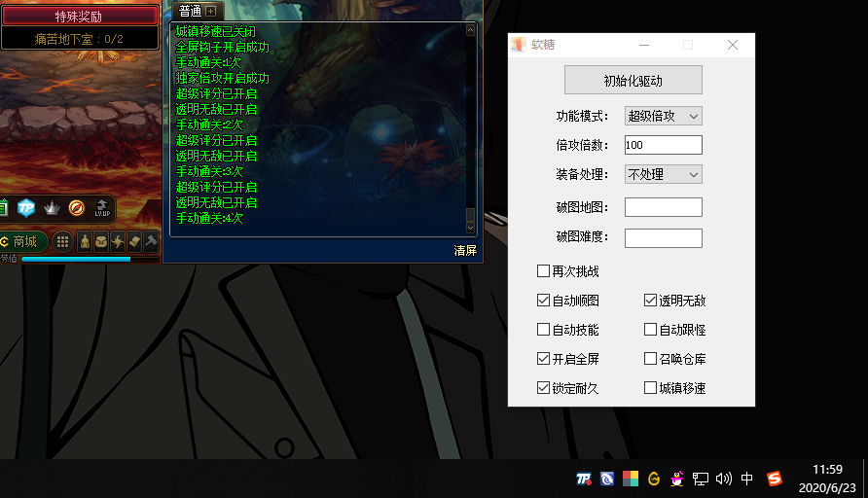868x498 pixels.
Task: Click 清屏 to clear the chat log
Action: tap(465, 251)
